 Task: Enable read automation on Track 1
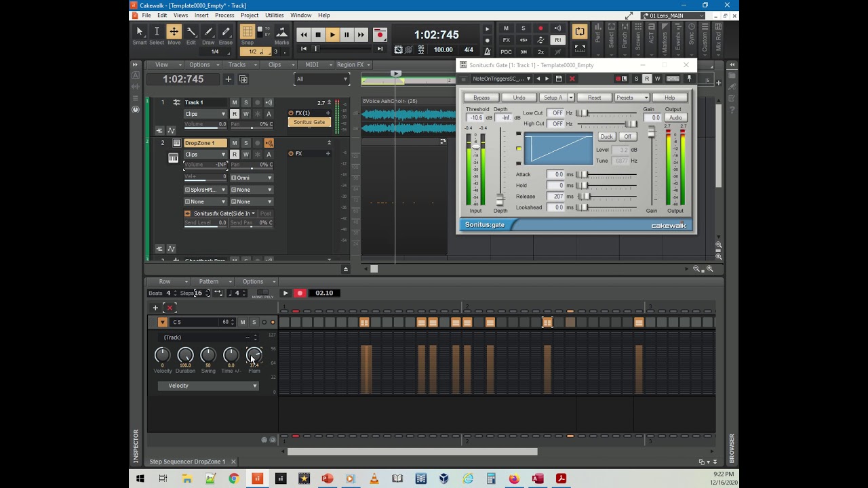click(x=235, y=114)
